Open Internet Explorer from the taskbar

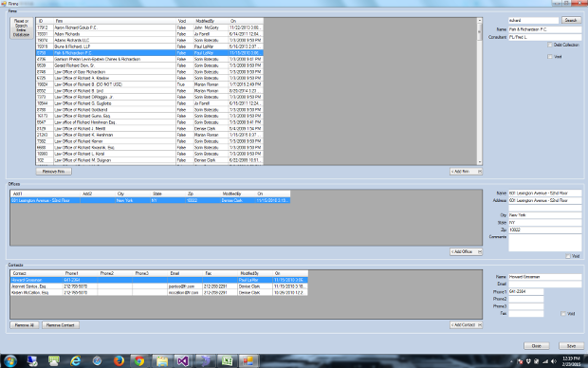pos(76,360)
